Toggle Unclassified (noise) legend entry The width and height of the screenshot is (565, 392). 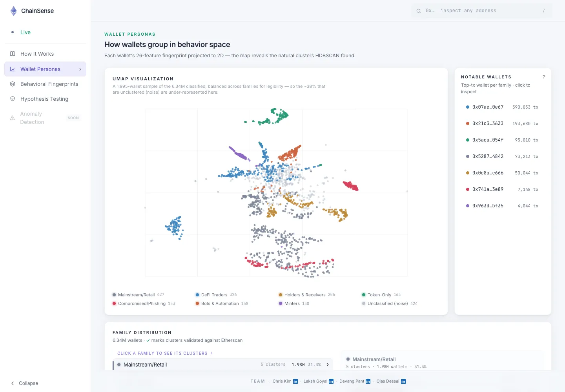coord(389,303)
